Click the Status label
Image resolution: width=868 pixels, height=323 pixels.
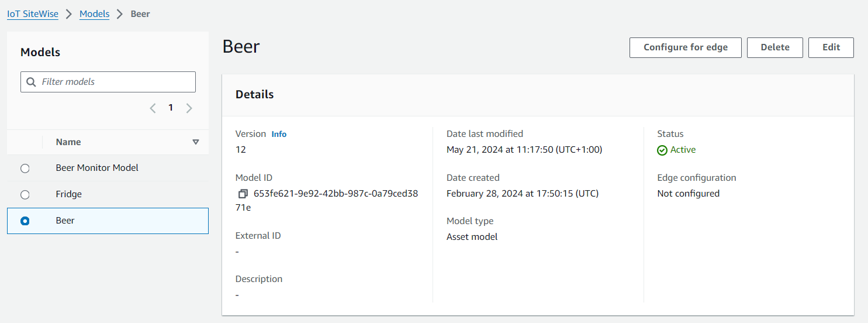(x=670, y=134)
